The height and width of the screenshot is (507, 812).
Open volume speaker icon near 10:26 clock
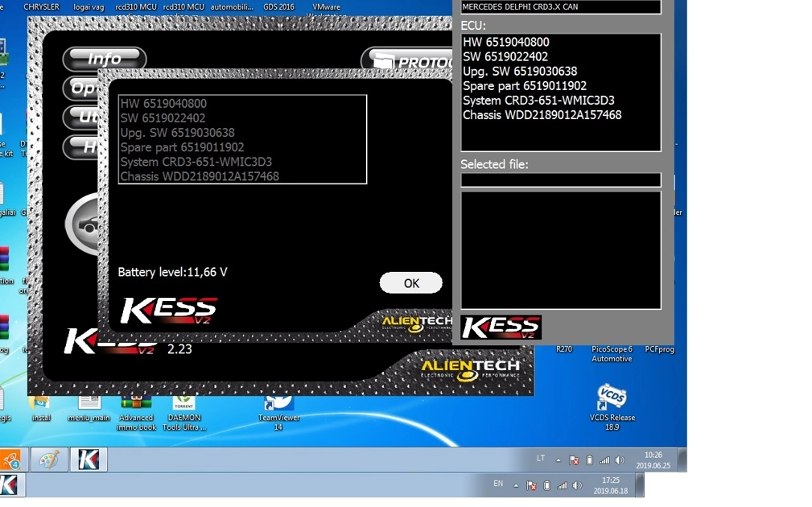click(x=620, y=460)
